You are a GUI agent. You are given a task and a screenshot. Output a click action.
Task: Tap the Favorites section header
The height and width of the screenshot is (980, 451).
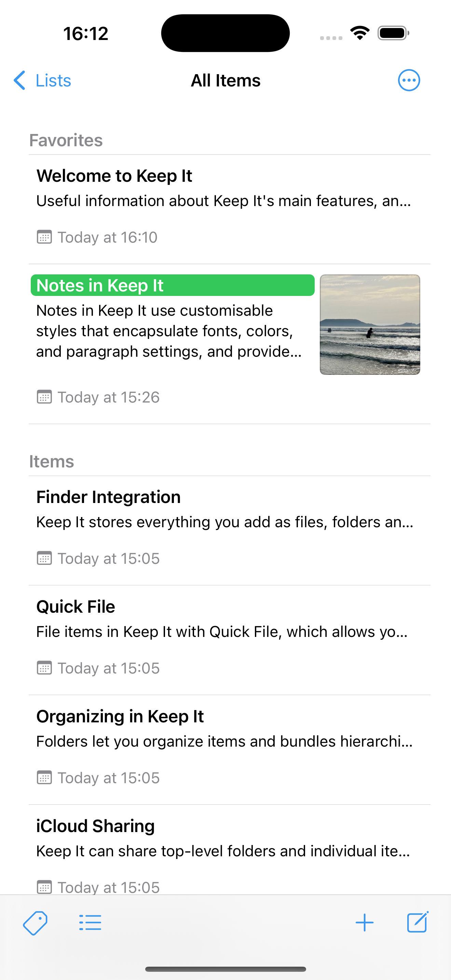point(66,140)
